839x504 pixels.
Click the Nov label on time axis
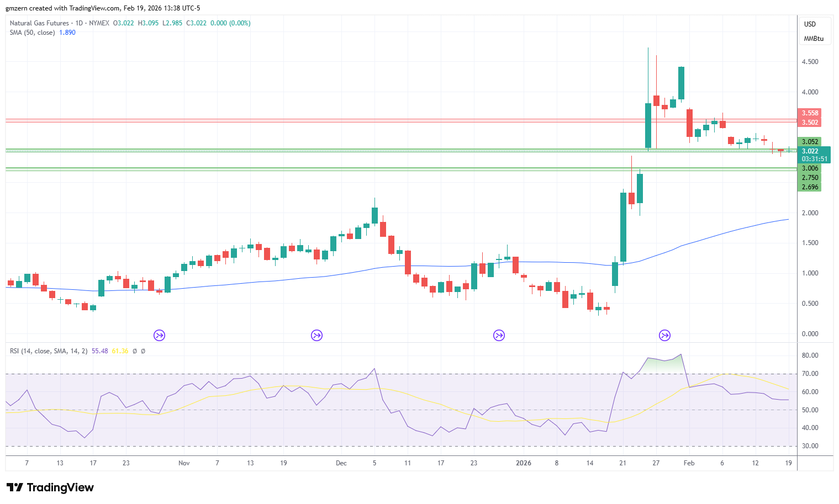point(184,463)
